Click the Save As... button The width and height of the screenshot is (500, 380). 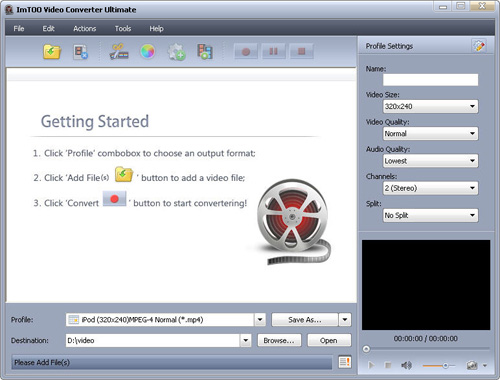point(305,320)
